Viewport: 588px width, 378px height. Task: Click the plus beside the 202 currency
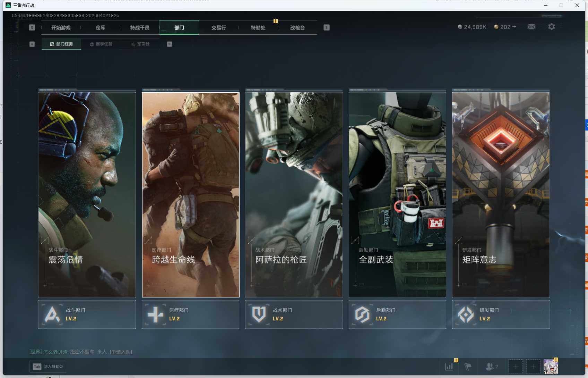pos(514,27)
